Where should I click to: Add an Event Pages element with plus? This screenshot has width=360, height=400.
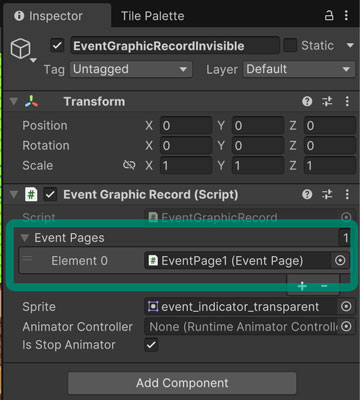coord(302,286)
